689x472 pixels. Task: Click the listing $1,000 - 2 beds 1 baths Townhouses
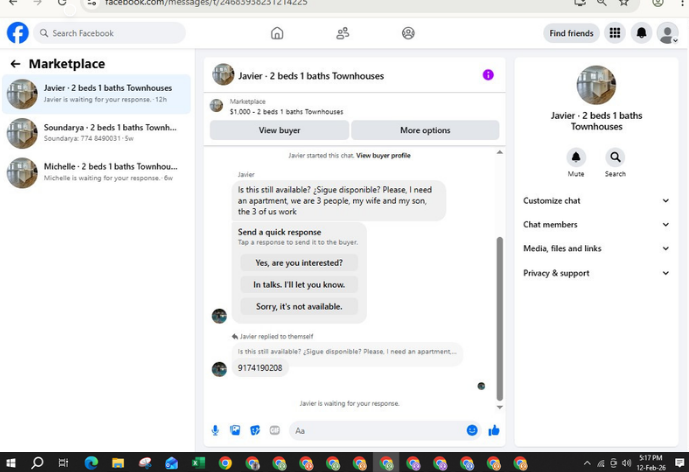click(x=286, y=112)
